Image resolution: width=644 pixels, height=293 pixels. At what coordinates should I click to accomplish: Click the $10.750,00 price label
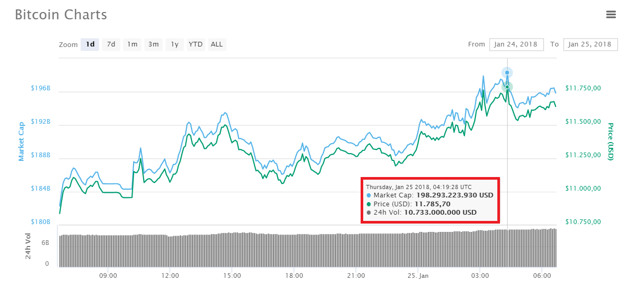click(583, 222)
